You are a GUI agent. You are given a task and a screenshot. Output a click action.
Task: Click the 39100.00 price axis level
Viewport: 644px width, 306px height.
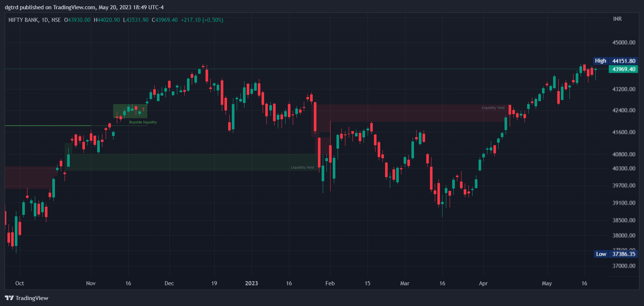pyautogui.click(x=624, y=203)
